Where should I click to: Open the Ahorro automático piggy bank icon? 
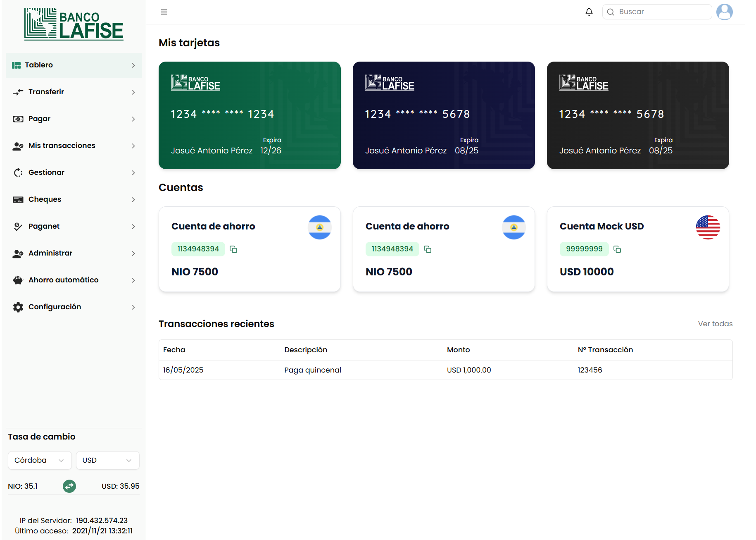(18, 280)
